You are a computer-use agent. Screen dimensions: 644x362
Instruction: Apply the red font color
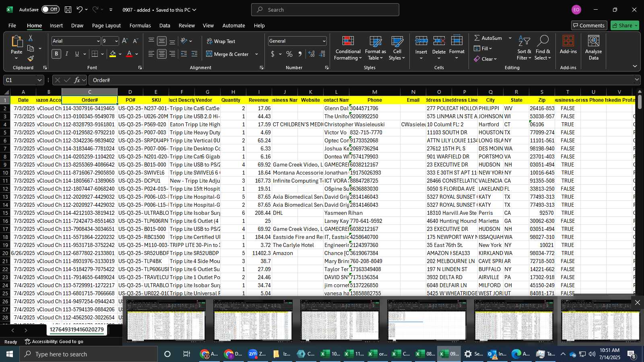[129, 54]
